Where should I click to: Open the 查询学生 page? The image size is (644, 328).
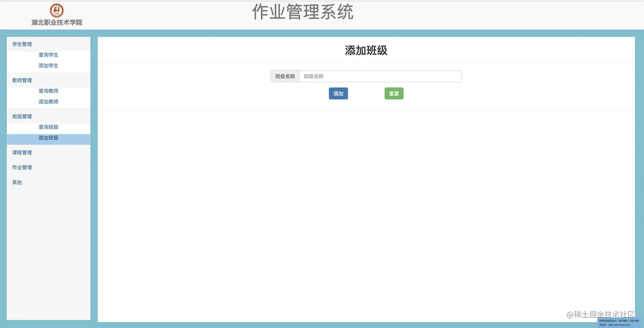tap(49, 55)
